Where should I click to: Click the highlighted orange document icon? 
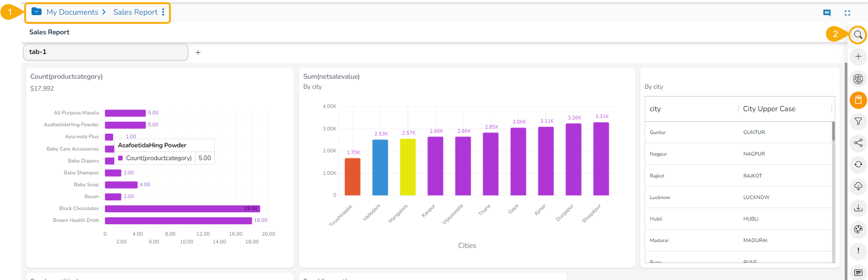coord(858,100)
